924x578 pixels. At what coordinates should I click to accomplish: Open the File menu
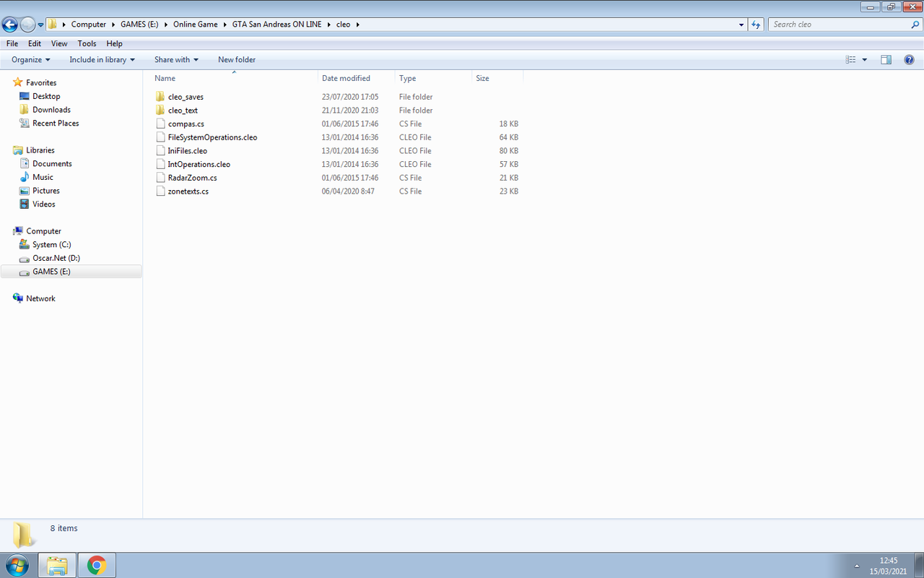tap(12, 43)
